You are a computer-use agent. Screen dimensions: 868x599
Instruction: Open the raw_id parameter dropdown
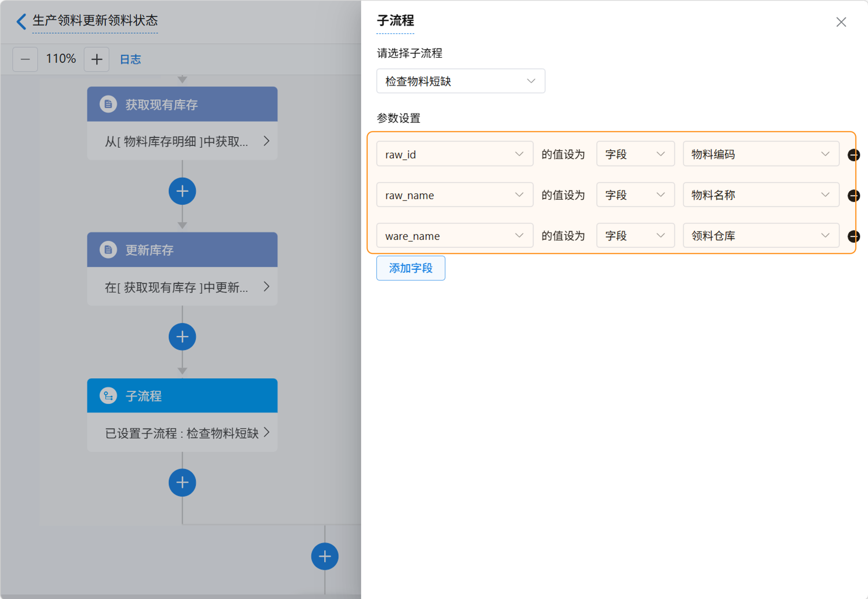tap(455, 154)
